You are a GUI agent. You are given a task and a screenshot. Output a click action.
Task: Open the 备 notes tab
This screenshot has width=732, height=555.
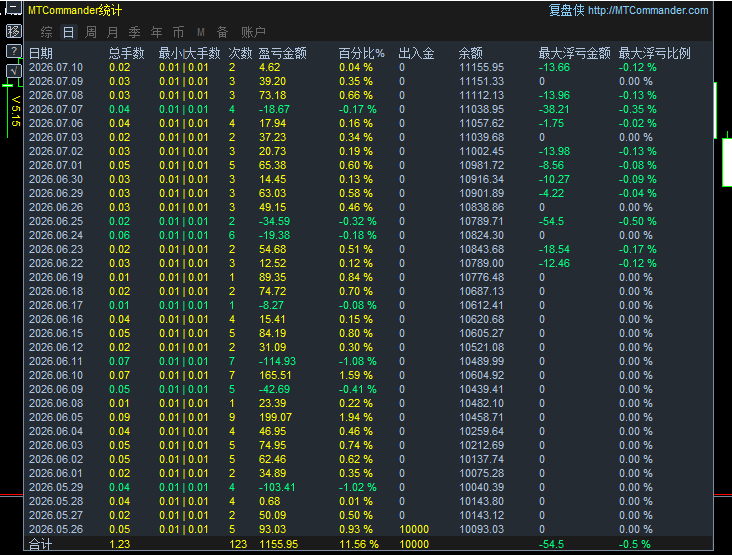coord(223,32)
